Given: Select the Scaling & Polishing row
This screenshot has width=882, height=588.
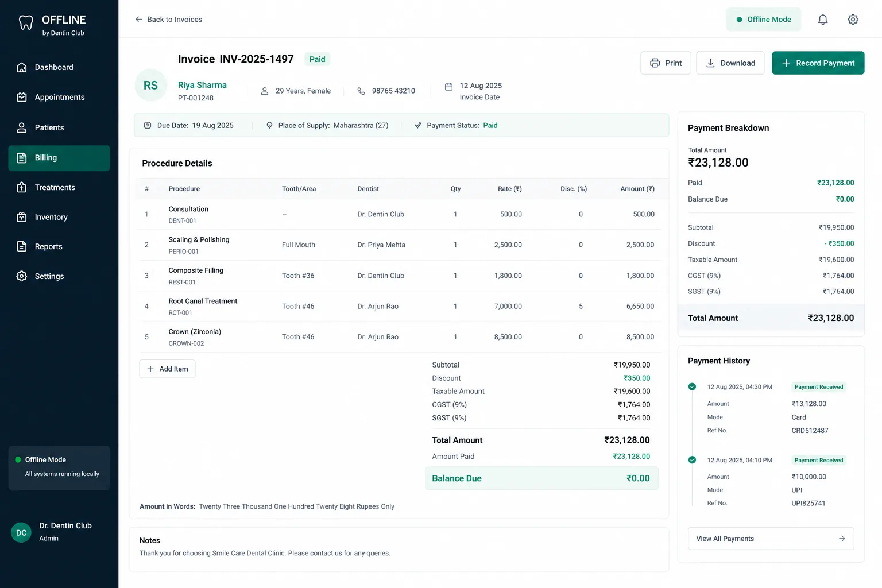Looking at the screenshot, I should (400, 245).
